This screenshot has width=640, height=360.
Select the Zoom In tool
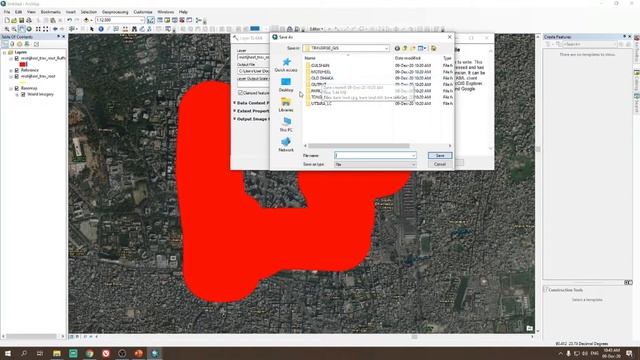point(7,29)
